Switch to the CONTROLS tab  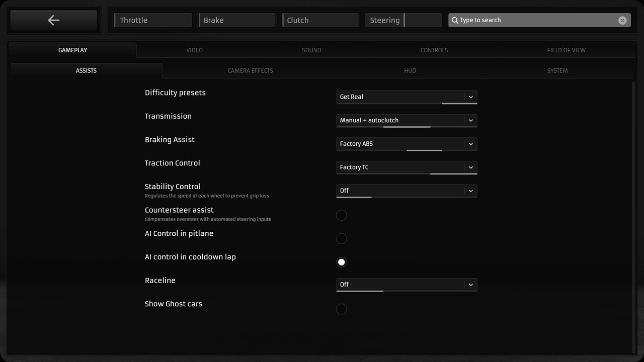click(x=434, y=50)
